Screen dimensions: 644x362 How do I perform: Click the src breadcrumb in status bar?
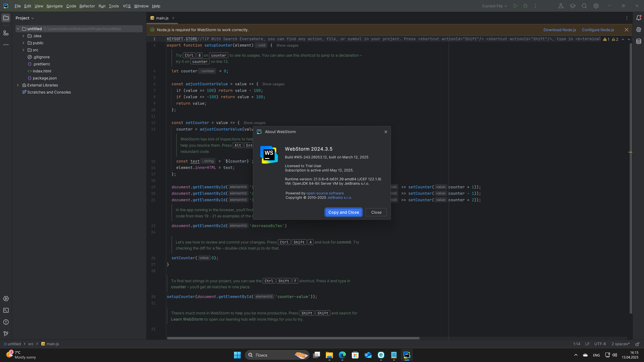point(31,344)
